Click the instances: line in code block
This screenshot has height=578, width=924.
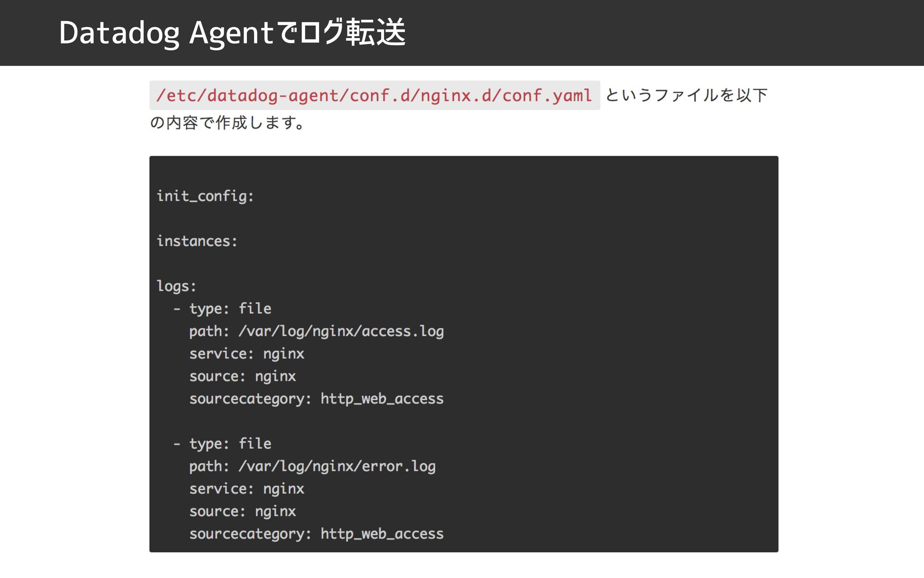point(197,241)
